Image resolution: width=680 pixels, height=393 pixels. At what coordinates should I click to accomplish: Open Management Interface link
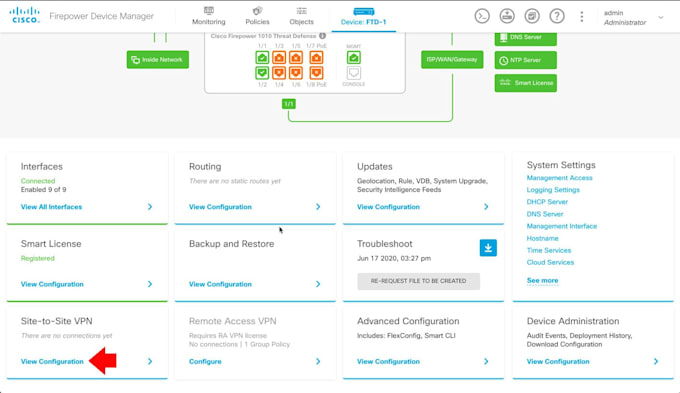(562, 226)
